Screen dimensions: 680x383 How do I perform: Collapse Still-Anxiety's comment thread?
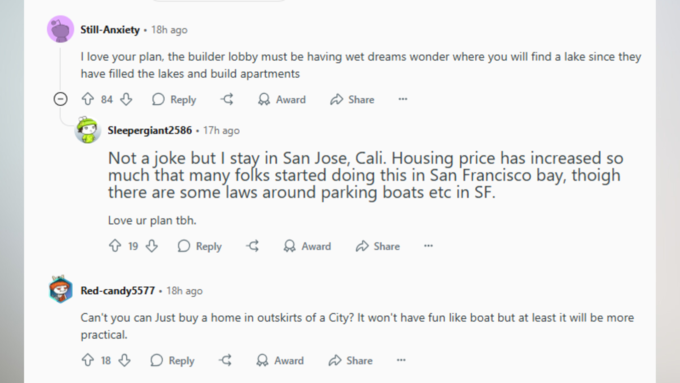[x=61, y=99]
